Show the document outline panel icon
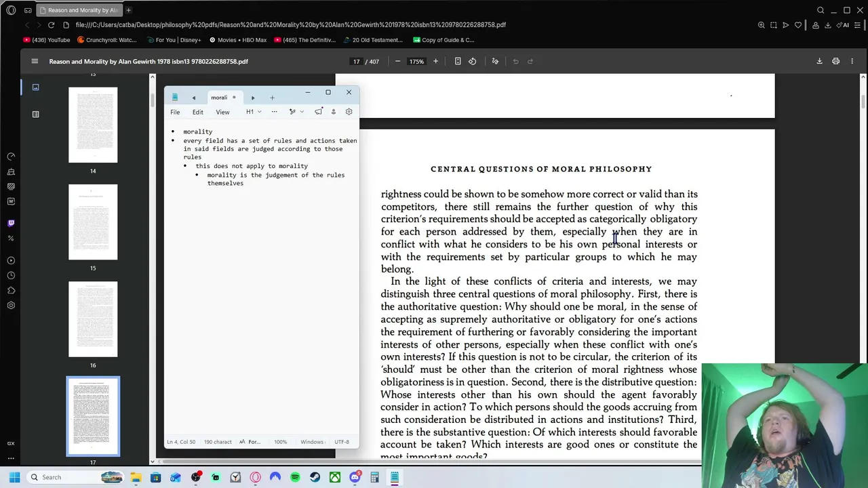The image size is (868, 488). coord(35,114)
